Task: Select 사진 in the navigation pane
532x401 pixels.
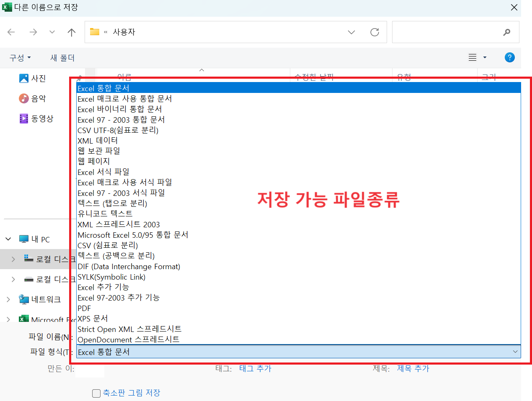Action: click(33, 78)
